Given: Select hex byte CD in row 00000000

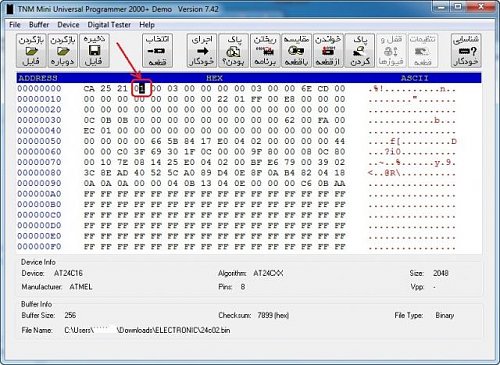Looking at the screenshot, I should click(x=323, y=89).
